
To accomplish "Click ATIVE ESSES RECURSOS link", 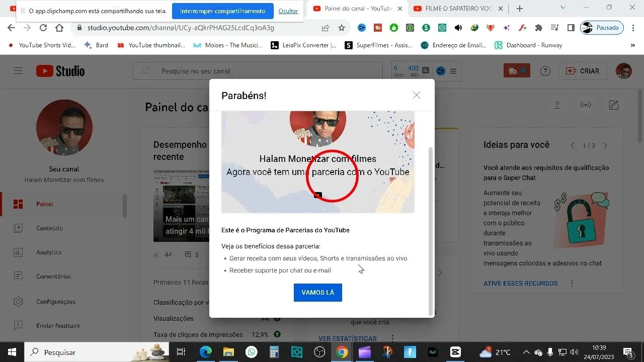I will (520, 284).
